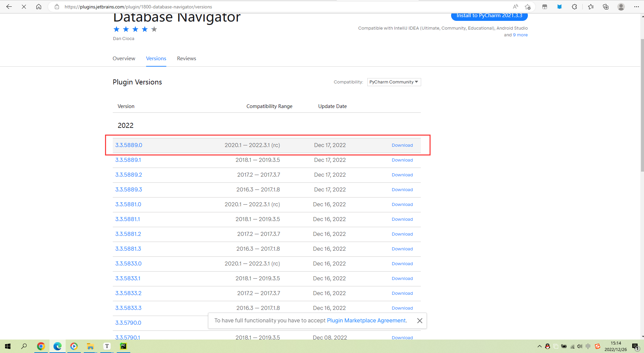Open the tab actions toolbar icon
The image size is (644, 353).
click(x=545, y=7)
